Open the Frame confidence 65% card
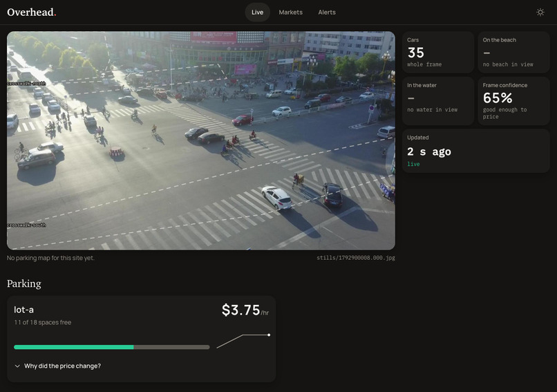This screenshot has width=557, height=392. 513,101
